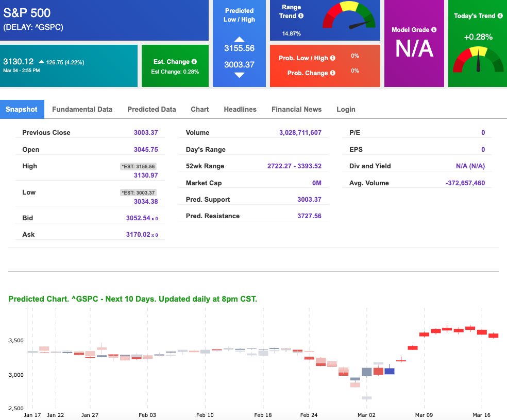Image resolution: width=507 pixels, height=420 pixels.
Task: Click the down arrow below predicted low 3003.37
Action: tap(239, 75)
